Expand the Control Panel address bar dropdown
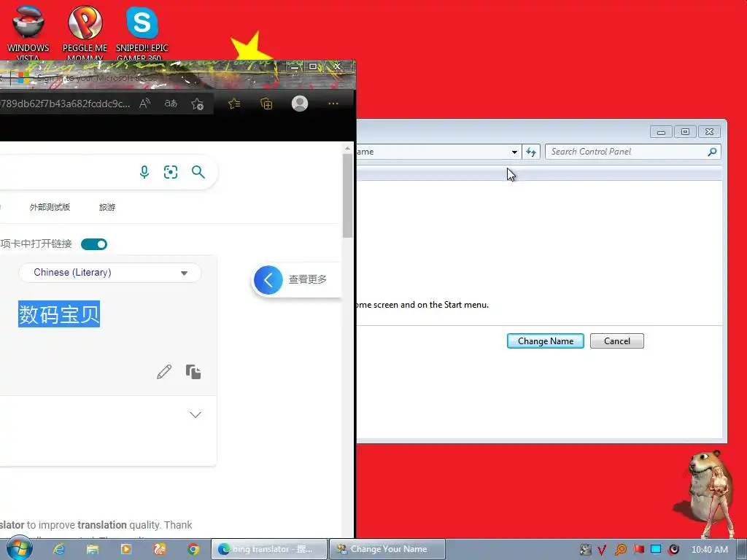Image resolution: width=747 pixels, height=560 pixels. click(x=514, y=152)
